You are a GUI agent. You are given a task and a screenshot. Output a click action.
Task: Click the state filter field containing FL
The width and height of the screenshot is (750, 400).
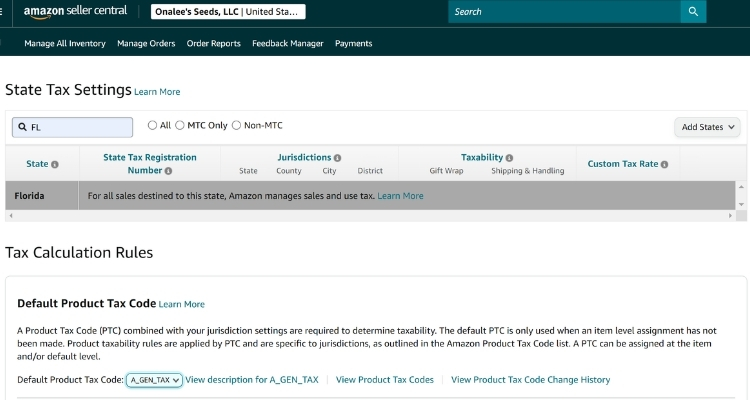click(x=72, y=127)
